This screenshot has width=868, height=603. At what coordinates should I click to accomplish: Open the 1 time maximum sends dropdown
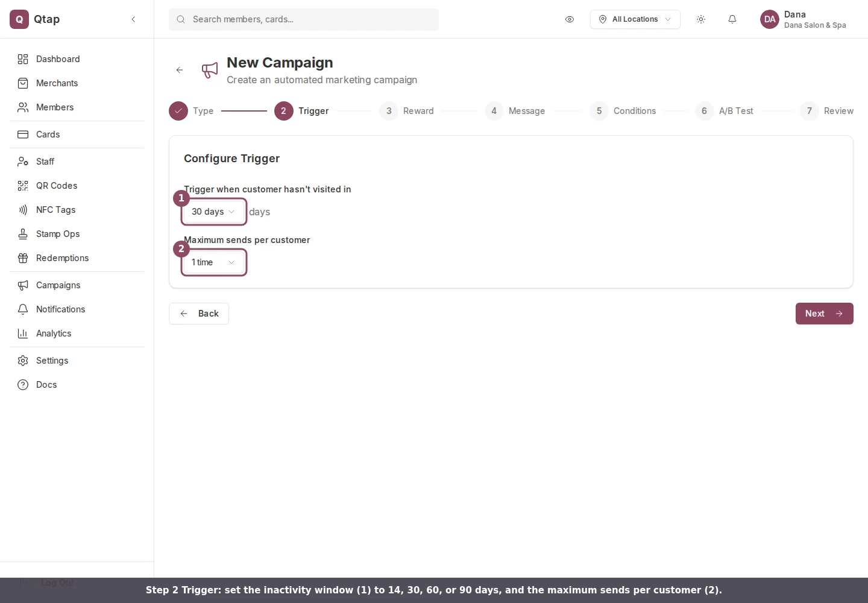[214, 262]
